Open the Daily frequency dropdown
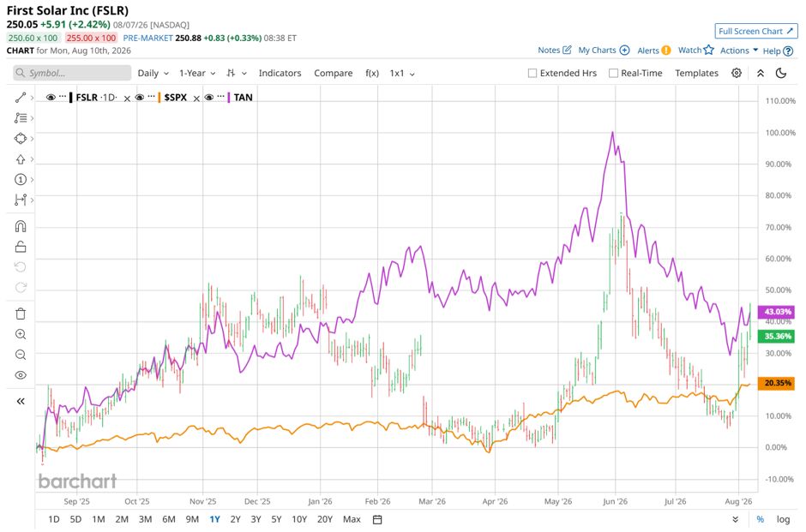Image resolution: width=806 pixels, height=532 pixels. (153, 73)
